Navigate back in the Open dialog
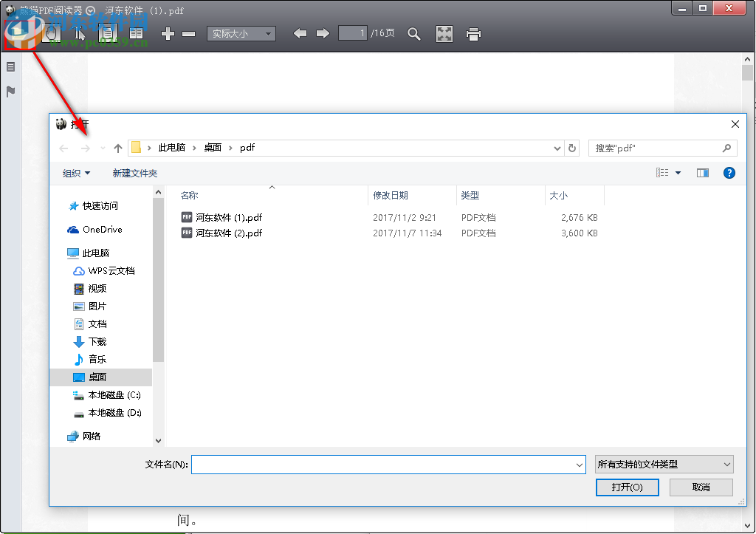 pyautogui.click(x=63, y=148)
